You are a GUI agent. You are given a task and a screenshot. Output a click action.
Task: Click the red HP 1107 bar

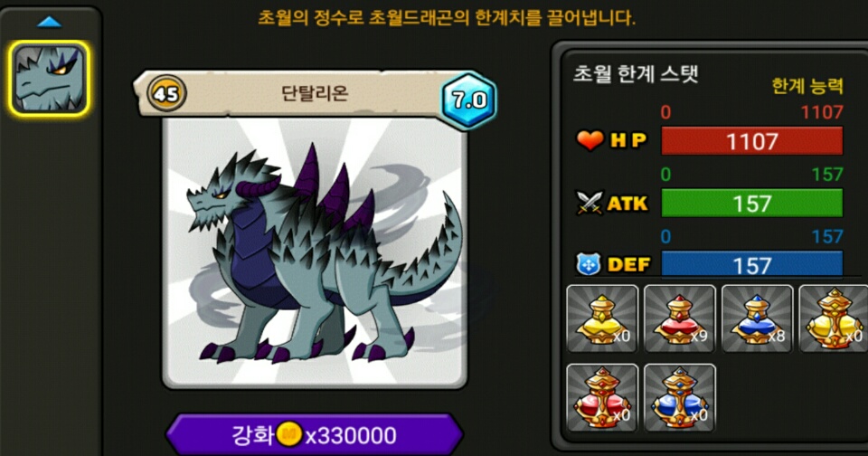point(751,141)
